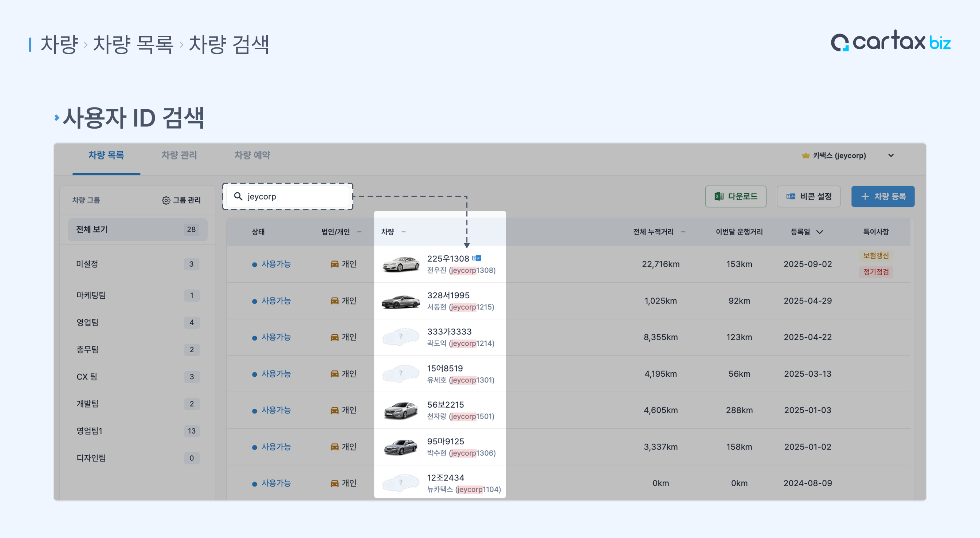Screen dimensions: 980x538
Task: Click plus icon on 차량 등록 button
Action: click(x=865, y=196)
